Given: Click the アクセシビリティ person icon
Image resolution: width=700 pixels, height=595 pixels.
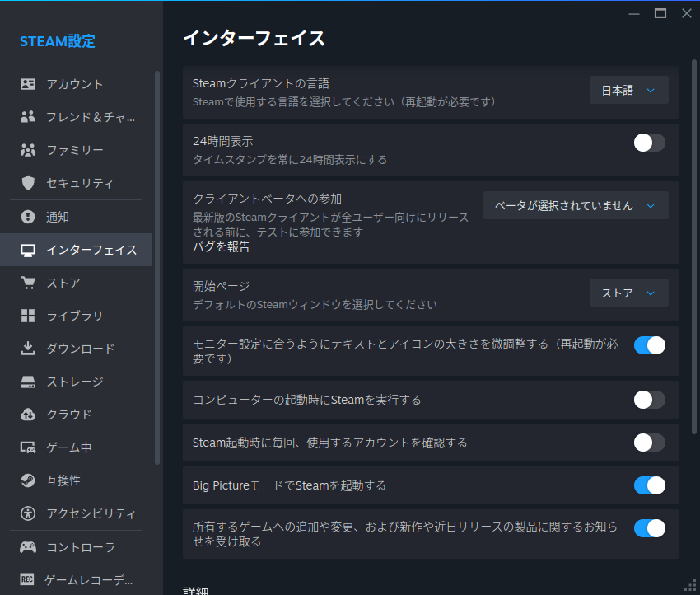Looking at the screenshot, I should [x=28, y=513].
